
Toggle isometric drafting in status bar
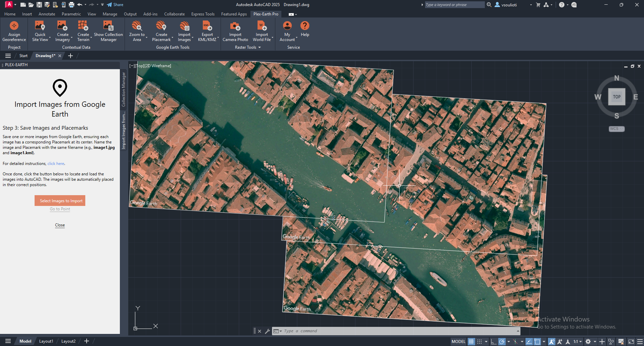515,342
